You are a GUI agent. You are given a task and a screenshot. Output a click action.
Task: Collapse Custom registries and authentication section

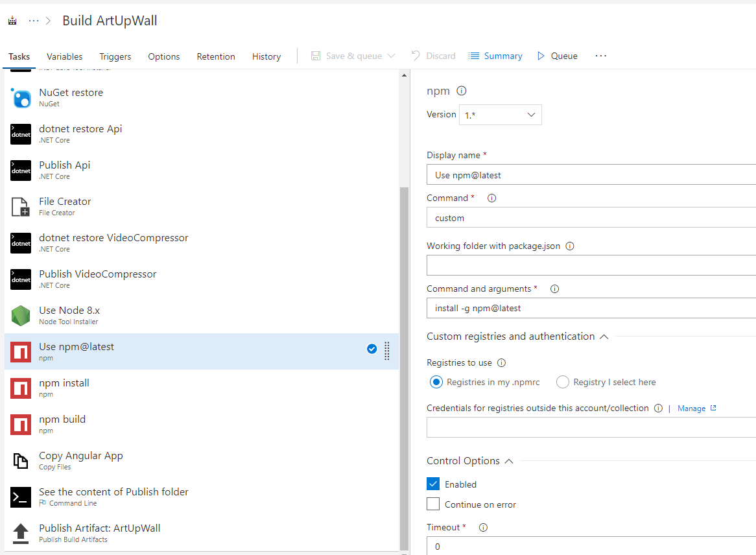(x=604, y=337)
